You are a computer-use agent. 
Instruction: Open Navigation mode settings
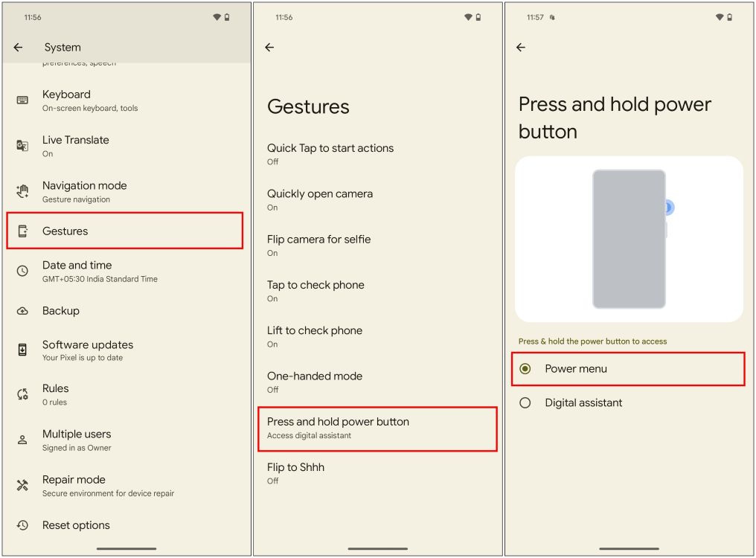pyautogui.click(x=126, y=192)
